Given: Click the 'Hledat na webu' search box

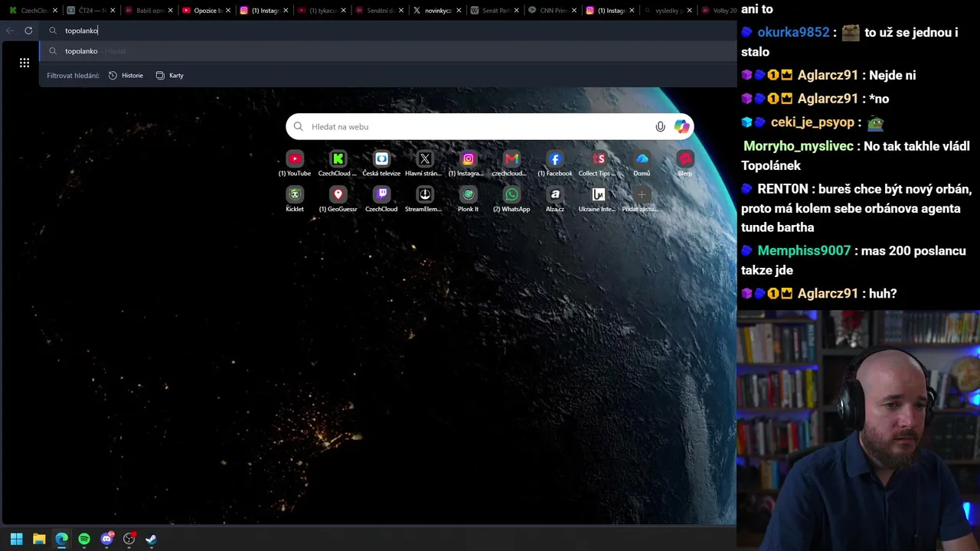Looking at the screenshot, I should coord(490,127).
